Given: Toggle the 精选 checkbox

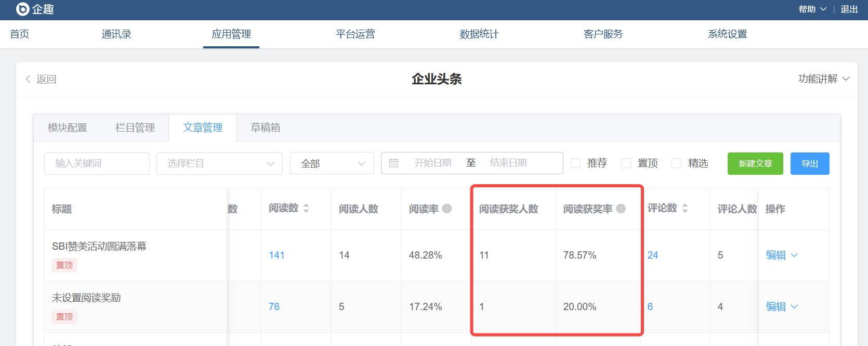Looking at the screenshot, I should (x=676, y=163).
